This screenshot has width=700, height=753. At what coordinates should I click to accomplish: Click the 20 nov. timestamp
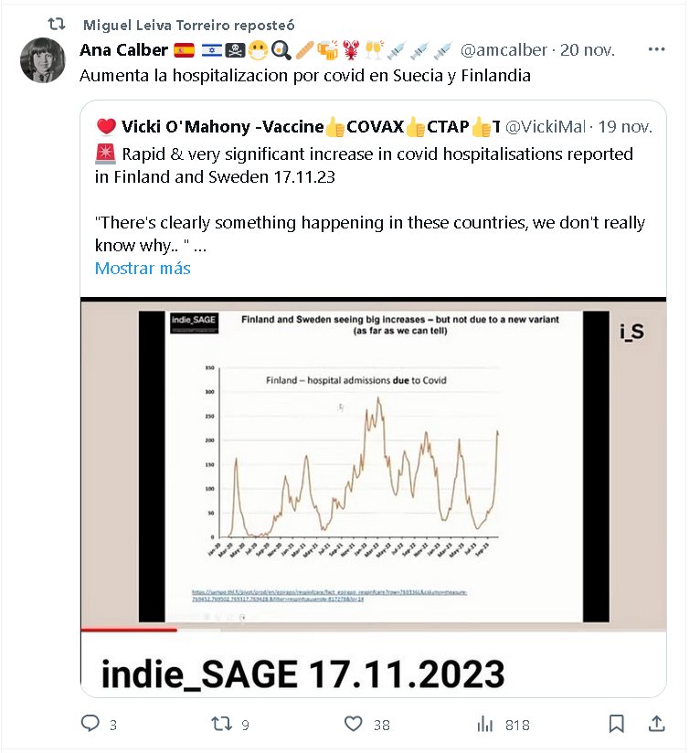pyautogui.click(x=589, y=49)
